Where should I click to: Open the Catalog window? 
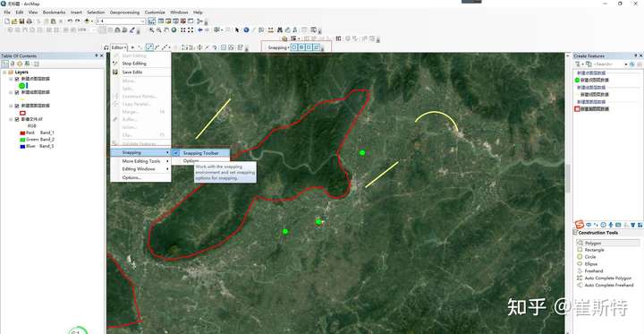coord(168,21)
